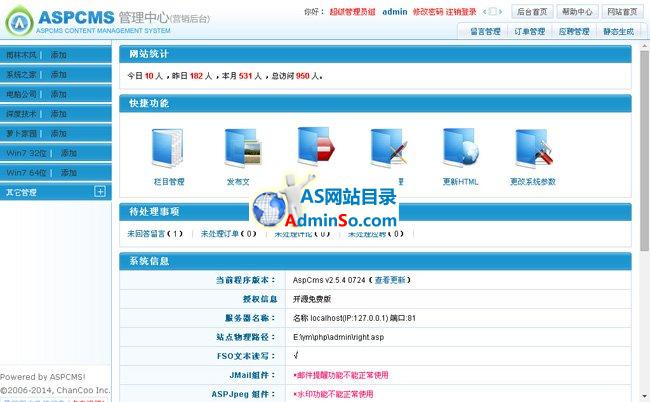The width and height of the screenshot is (650, 402).
Task: Click the folder icon with pen and ruler
Action: click(x=389, y=148)
